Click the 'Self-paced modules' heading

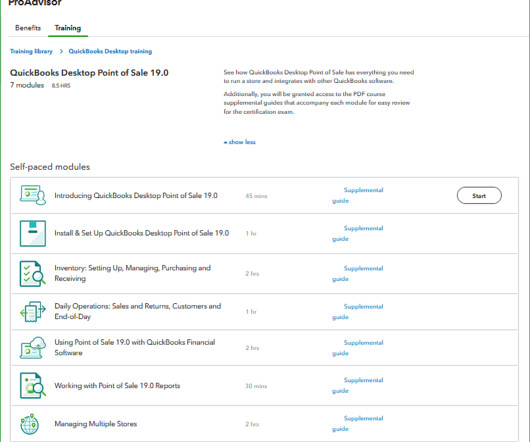tap(50, 167)
